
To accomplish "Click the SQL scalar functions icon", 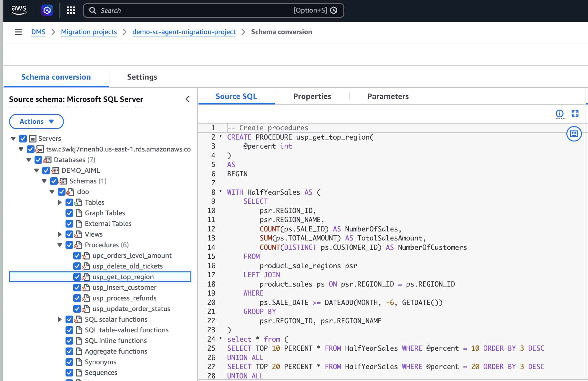I will click(78, 319).
